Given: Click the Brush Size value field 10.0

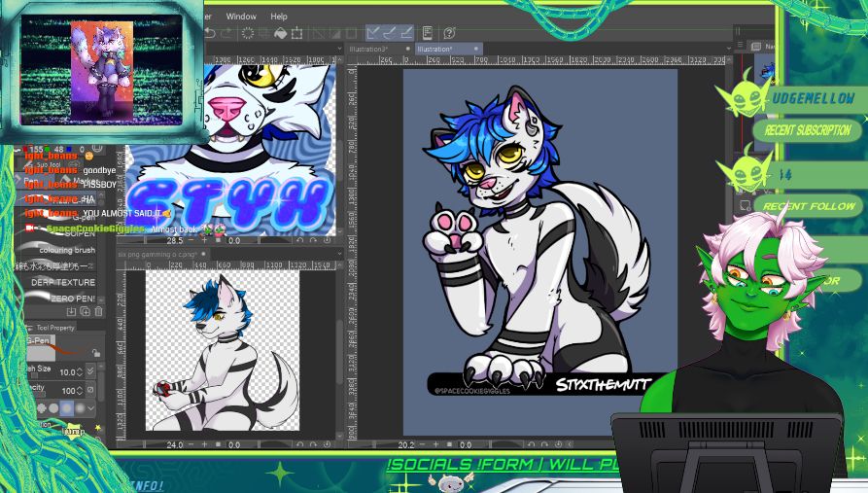Looking at the screenshot, I should pyautogui.click(x=66, y=371).
